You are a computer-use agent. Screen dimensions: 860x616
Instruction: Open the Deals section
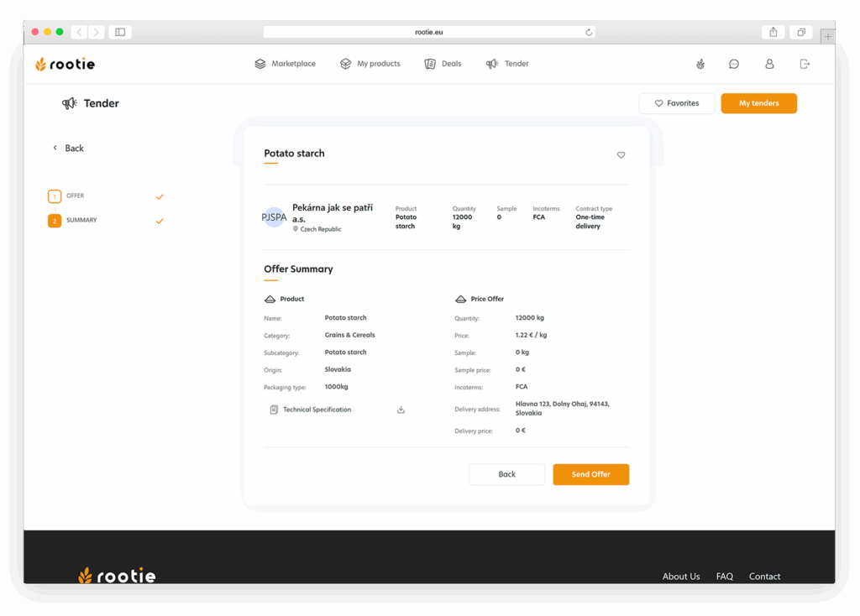tap(443, 64)
